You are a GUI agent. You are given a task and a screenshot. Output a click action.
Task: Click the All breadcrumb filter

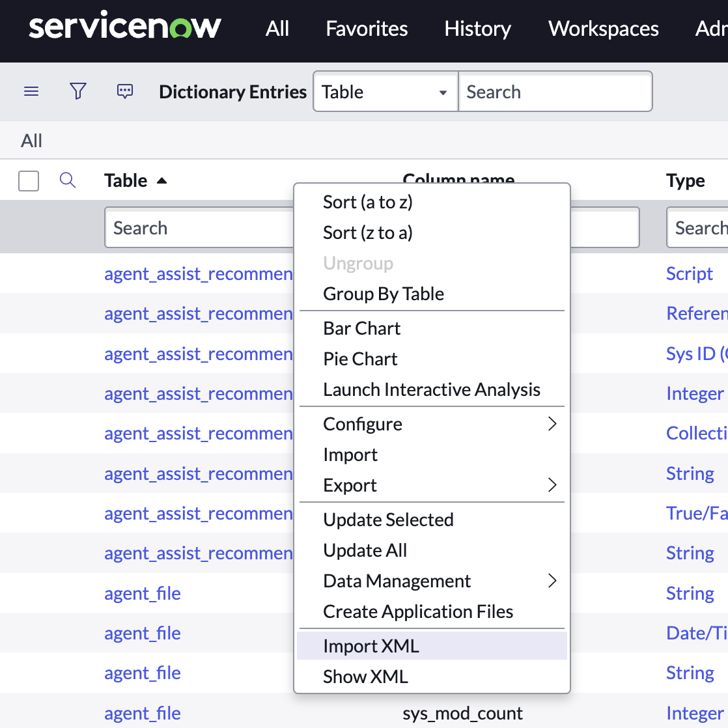(31, 141)
